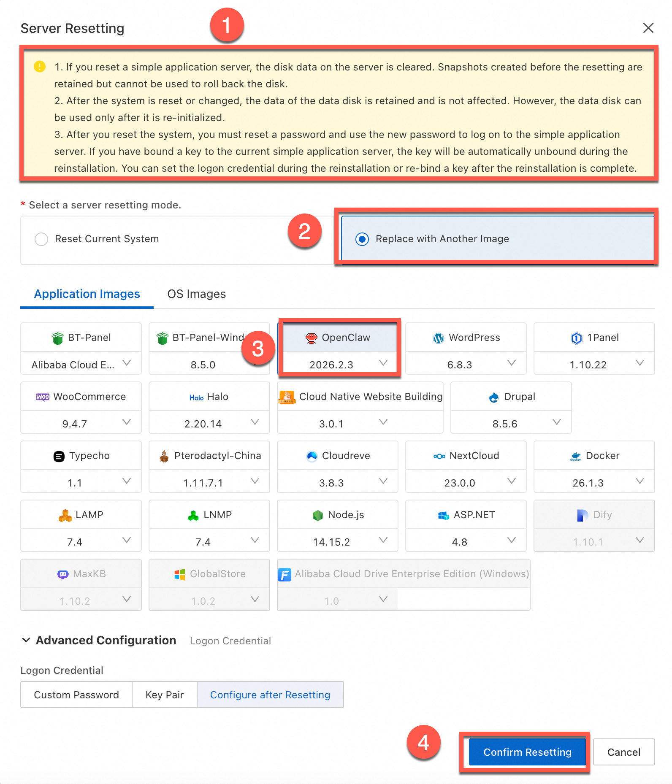
Task: Select Reset Current System radio button
Action: point(41,239)
